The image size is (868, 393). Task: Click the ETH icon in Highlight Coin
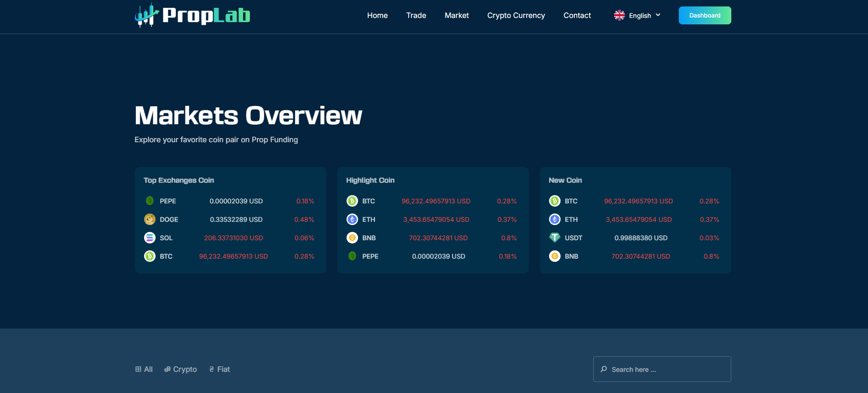pos(352,220)
